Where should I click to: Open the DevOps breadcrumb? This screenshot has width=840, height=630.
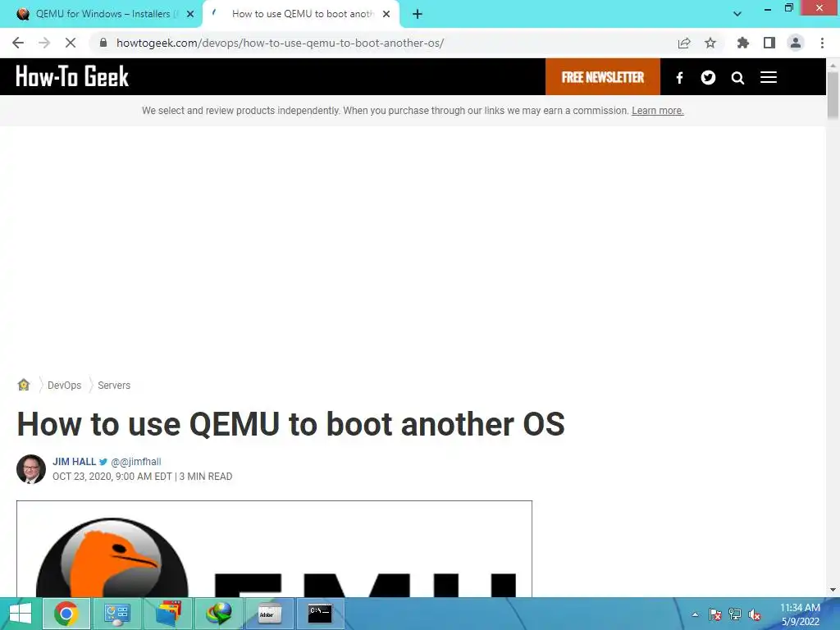click(64, 386)
